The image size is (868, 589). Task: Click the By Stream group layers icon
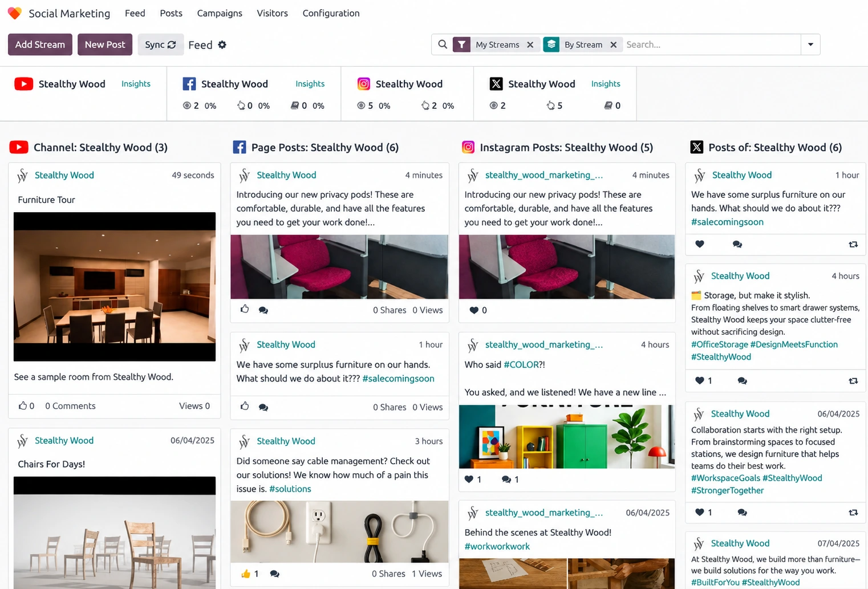pyautogui.click(x=551, y=44)
